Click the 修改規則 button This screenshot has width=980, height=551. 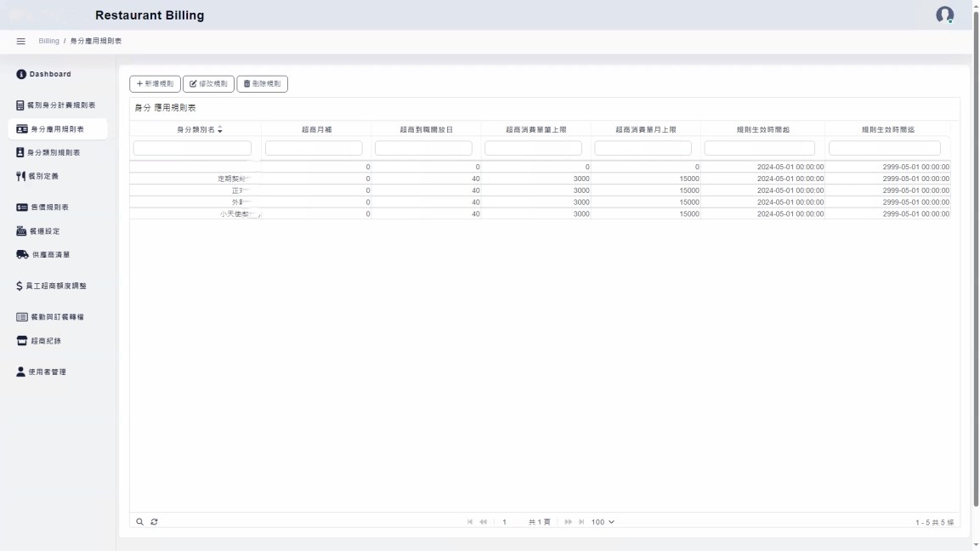208,83
